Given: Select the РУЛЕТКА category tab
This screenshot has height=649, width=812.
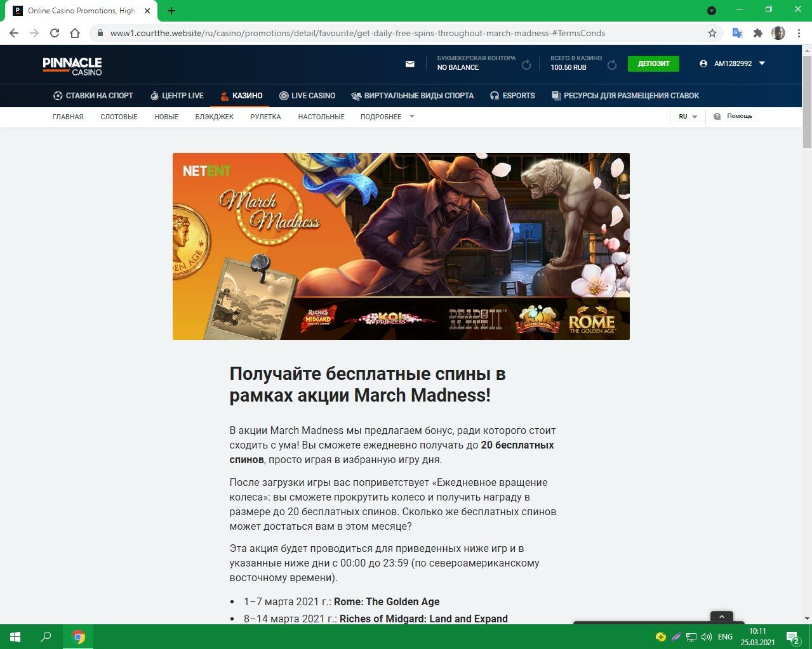Looking at the screenshot, I should (265, 117).
